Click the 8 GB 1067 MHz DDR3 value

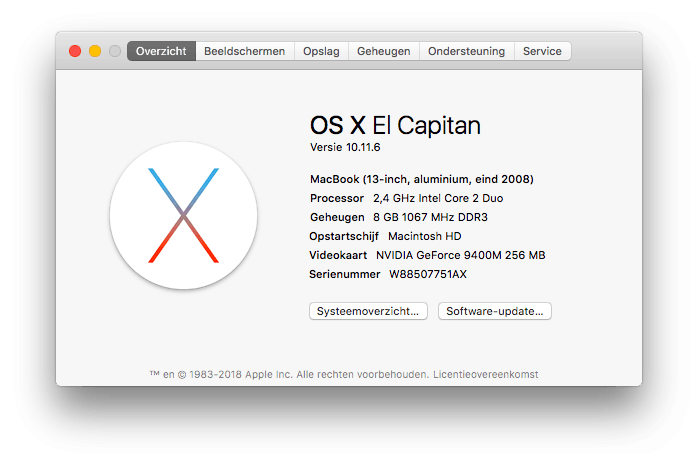pos(430,217)
